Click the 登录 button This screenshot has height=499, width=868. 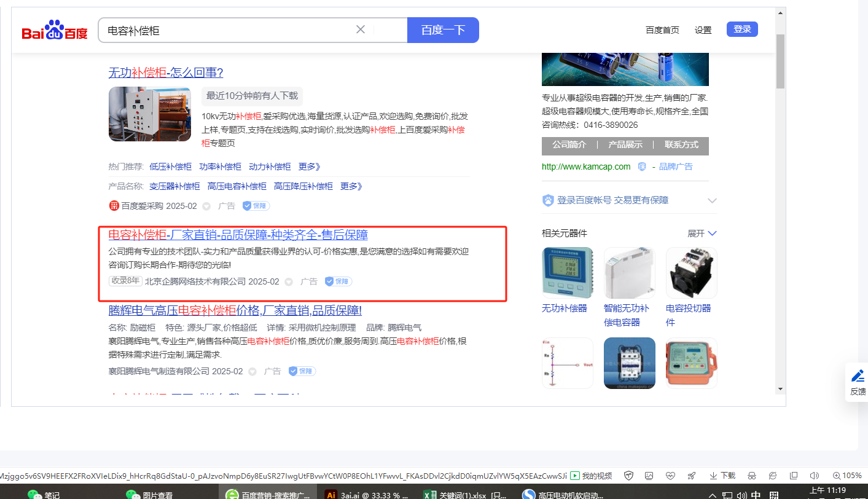[742, 29]
